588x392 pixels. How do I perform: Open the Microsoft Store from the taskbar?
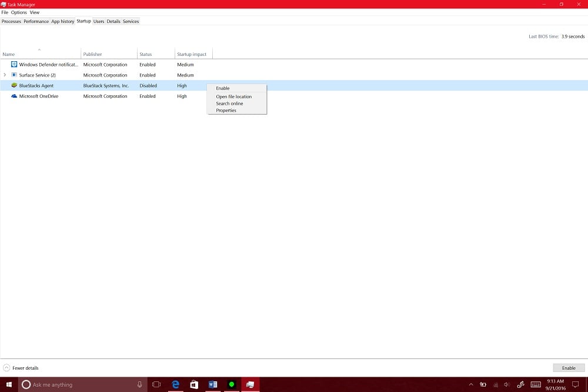pyautogui.click(x=193, y=384)
